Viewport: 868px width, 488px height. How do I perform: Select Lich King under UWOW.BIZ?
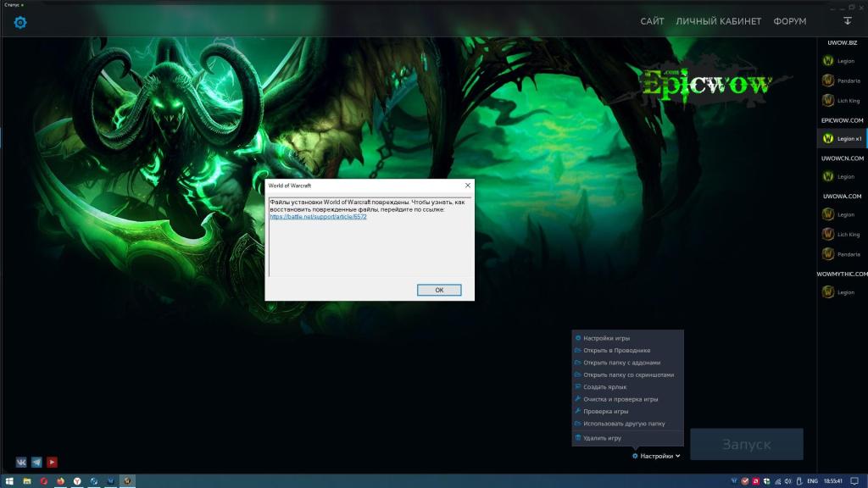point(843,101)
